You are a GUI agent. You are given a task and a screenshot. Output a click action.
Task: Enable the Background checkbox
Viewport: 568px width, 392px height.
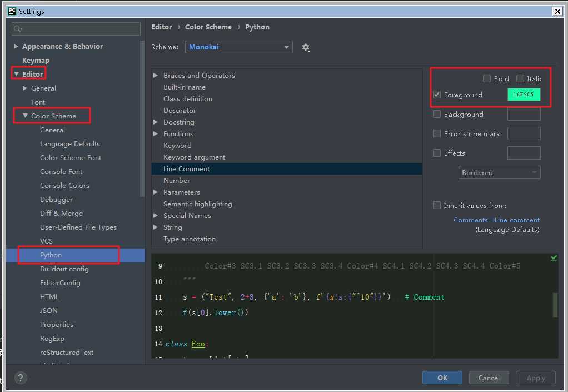(x=437, y=114)
